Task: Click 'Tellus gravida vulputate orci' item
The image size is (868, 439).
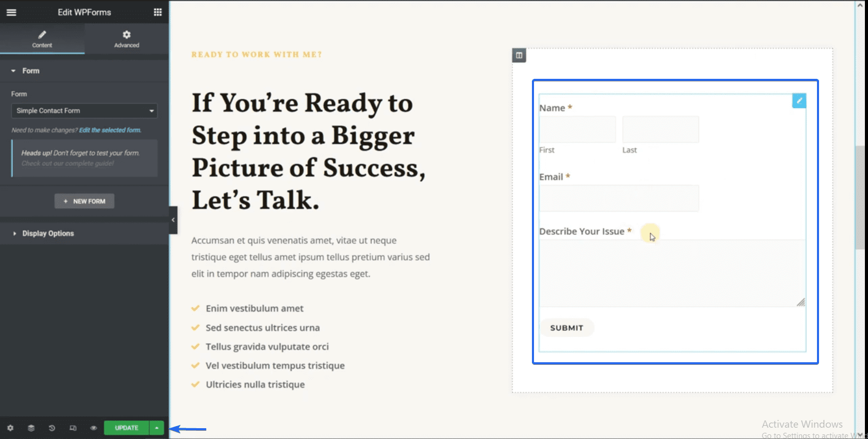Action: tap(267, 347)
